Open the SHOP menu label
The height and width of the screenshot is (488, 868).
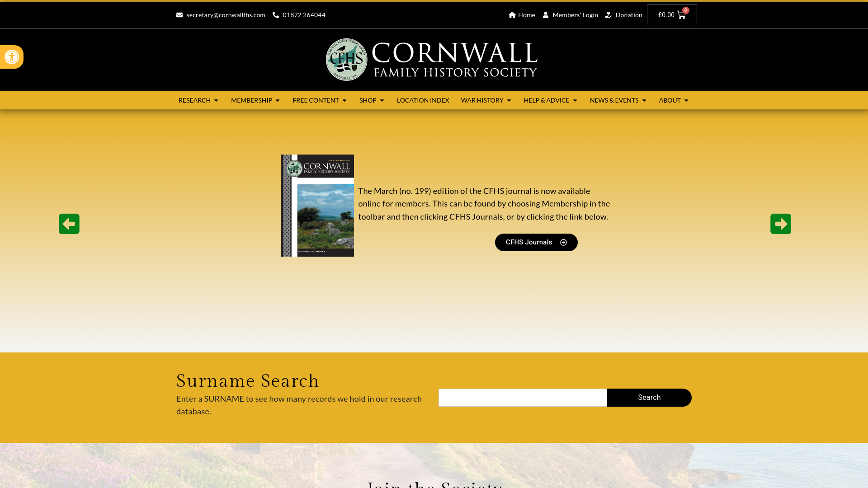click(368, 100)
